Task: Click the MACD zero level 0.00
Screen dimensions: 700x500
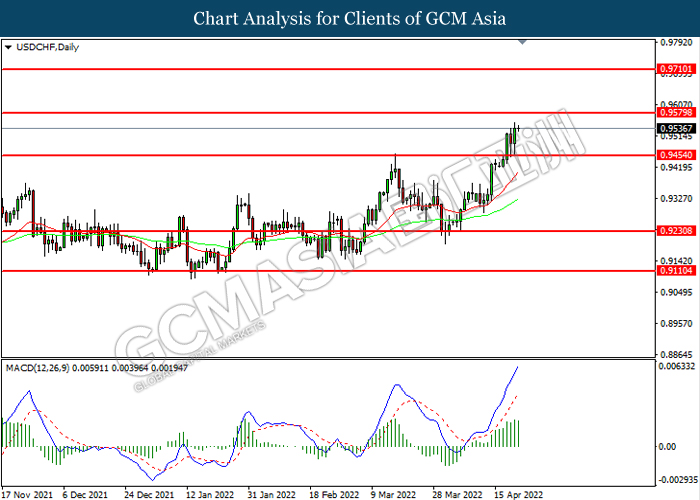Action: coord(667,446)
